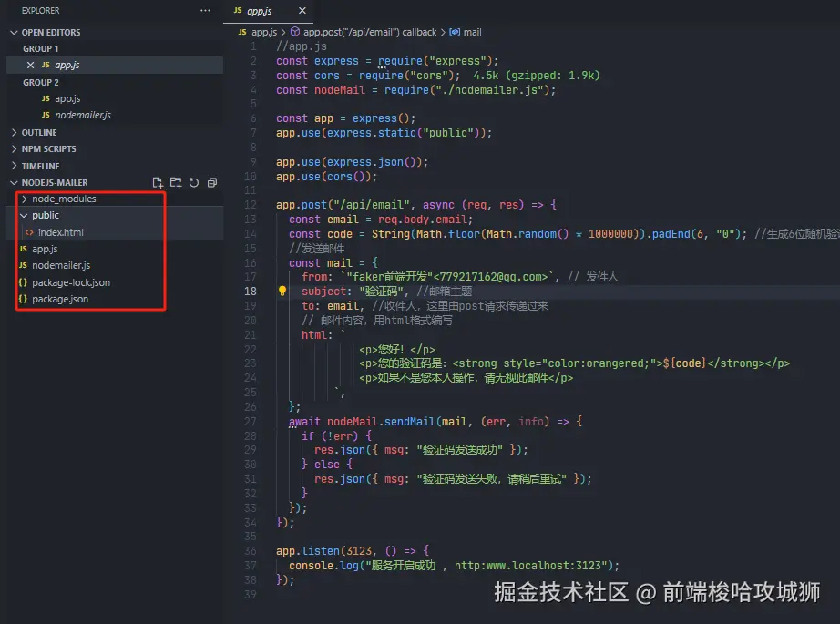
Task: Click the EXPLORER panel title
Action: point(41,11)
